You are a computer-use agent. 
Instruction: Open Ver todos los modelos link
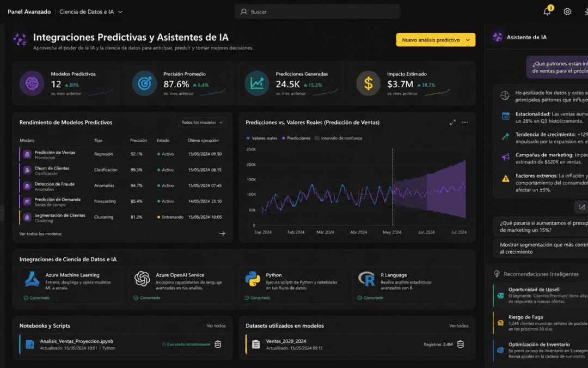tap(40, 233)
